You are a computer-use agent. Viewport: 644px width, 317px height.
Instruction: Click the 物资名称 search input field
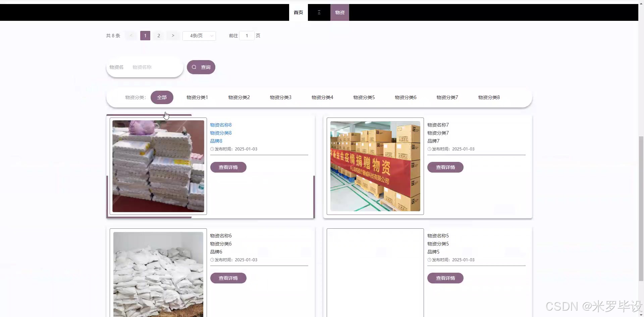click(154, 67)
